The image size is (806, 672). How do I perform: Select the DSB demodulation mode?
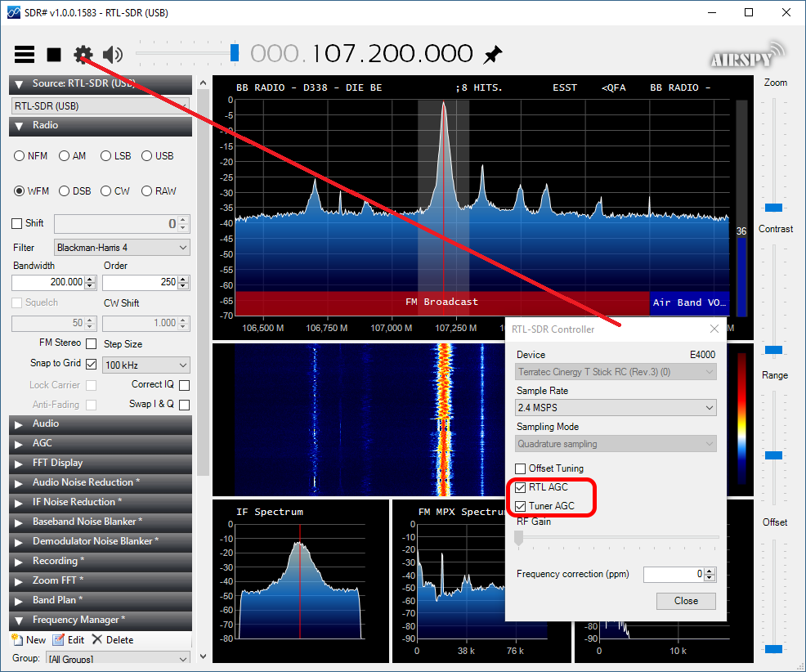click(65, 191)
